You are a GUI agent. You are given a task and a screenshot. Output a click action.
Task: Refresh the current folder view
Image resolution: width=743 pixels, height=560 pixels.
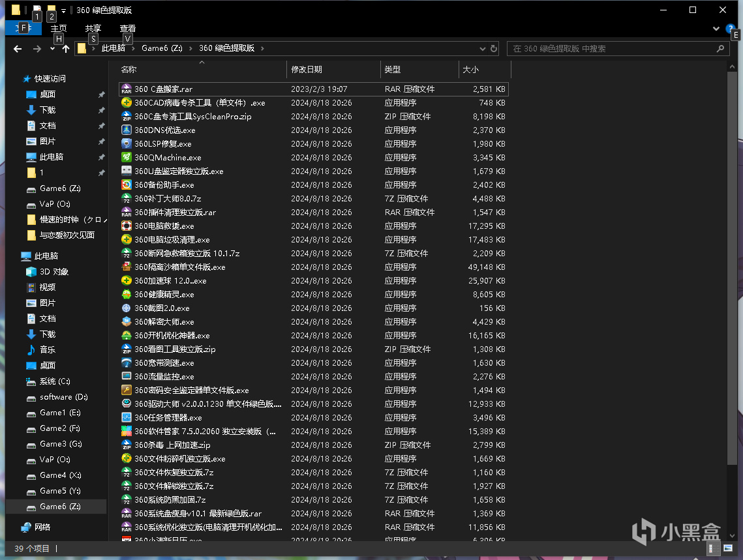click(x=494, y=49)
